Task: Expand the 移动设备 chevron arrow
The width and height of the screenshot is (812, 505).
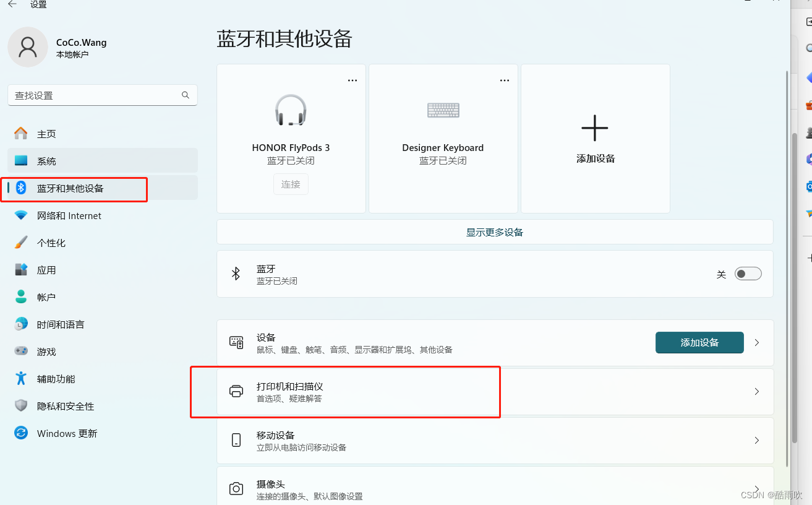Action: [757, 441]
